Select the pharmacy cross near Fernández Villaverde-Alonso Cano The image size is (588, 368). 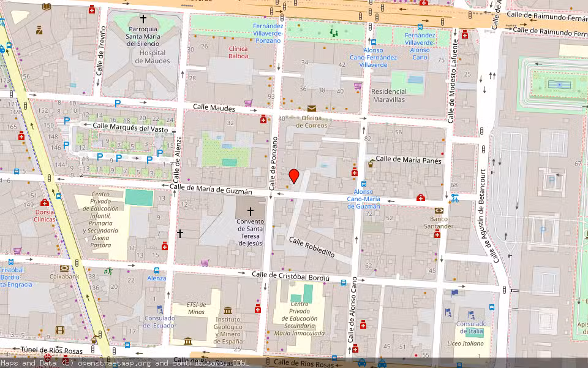(x=465, y=35)
